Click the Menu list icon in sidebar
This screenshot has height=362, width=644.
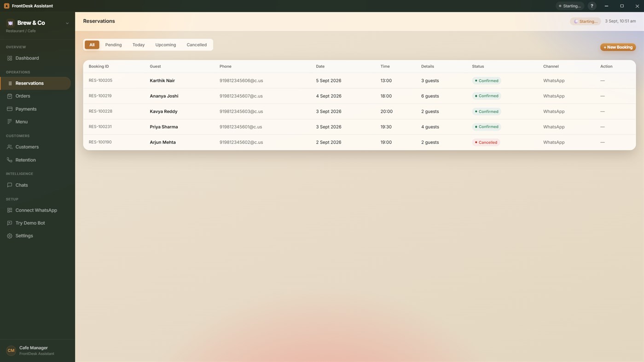point(10,122)
